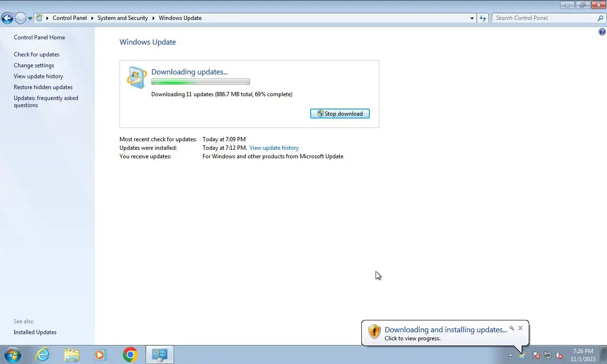Click the Stop download button
This screenshot has width=607, height=364.
[340, 114]
